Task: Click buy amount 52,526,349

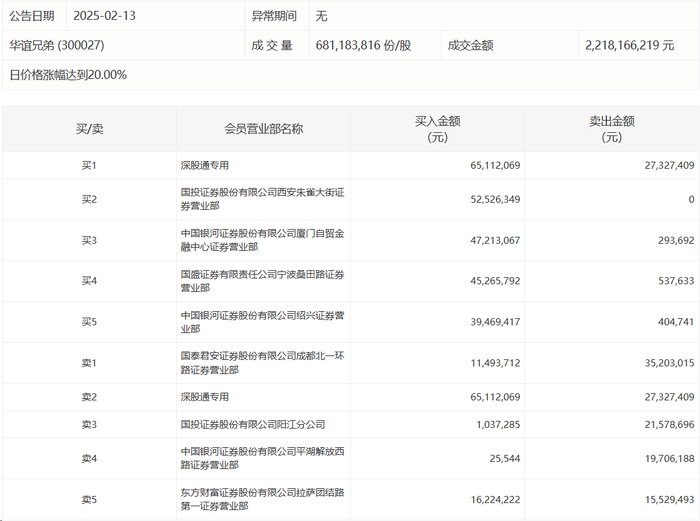Action: click(495, 199)
